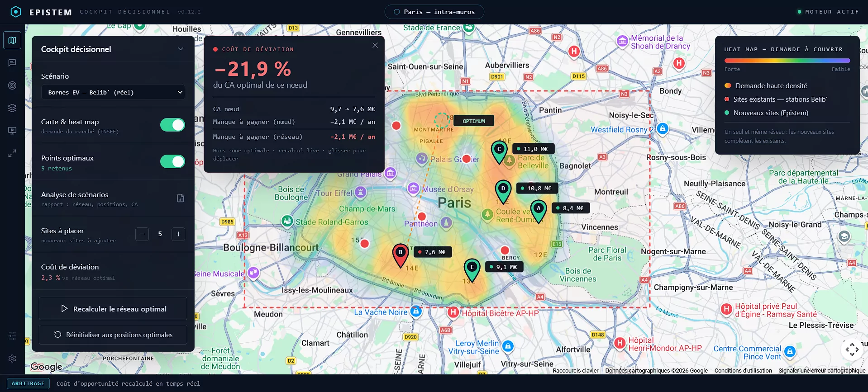The image size is (868, 392).
Task: Select map pin E
Action: point(472,270)
